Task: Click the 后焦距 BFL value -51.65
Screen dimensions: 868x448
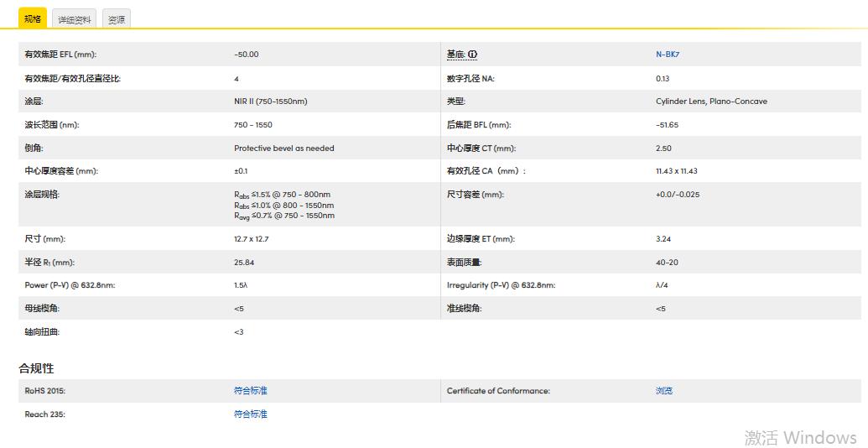Action: click(x=667, y=125)
